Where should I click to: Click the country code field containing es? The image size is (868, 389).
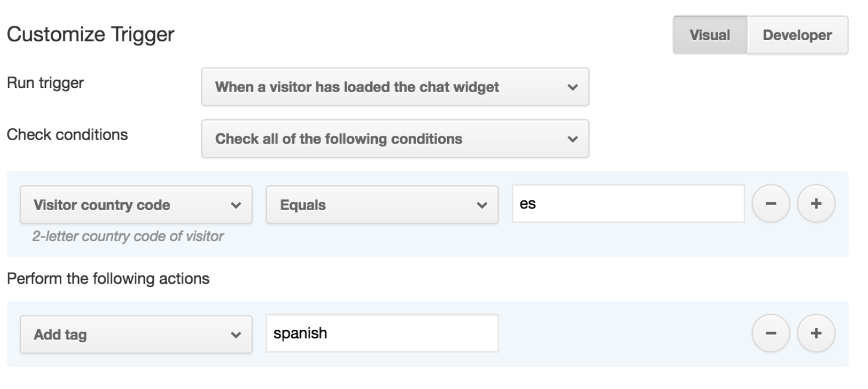pos(628,203)
